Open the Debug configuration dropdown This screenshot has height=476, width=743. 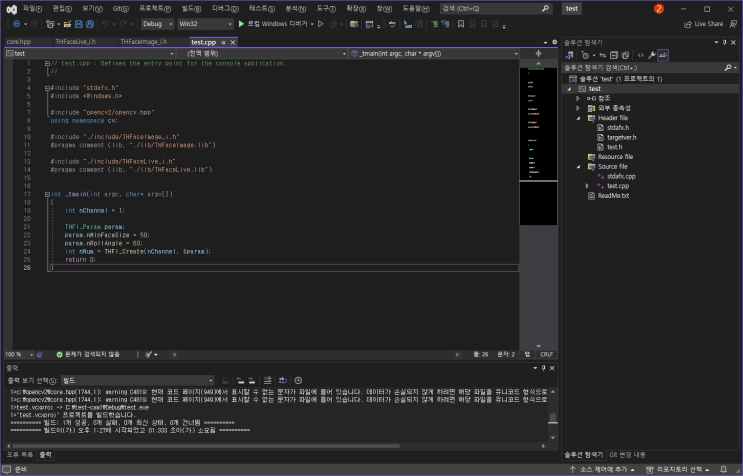coord(158,23)
